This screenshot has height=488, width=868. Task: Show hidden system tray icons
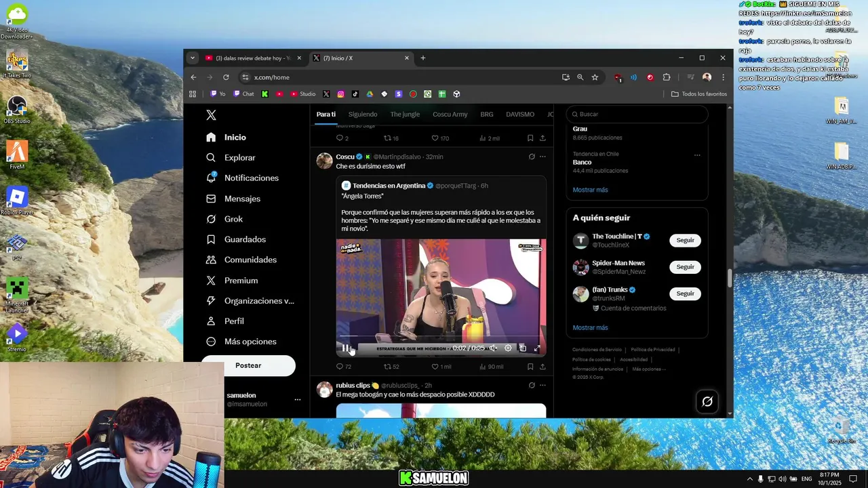click(x=749, y=479)
